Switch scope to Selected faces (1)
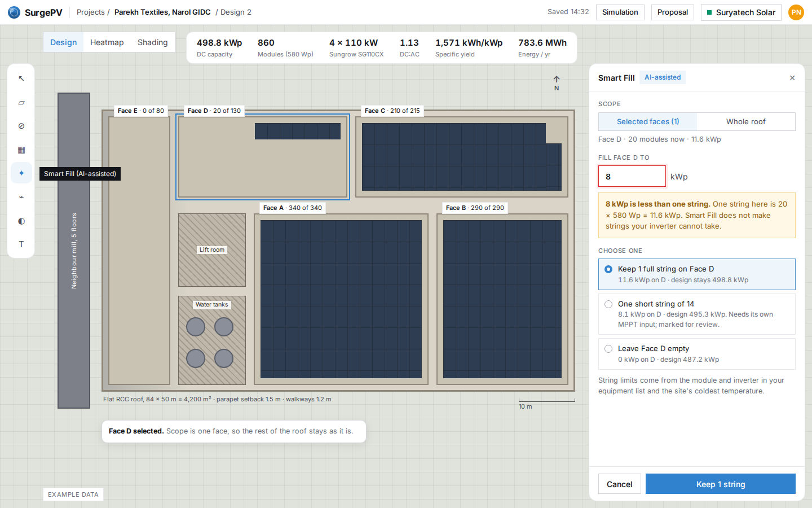 pos(648,122)
